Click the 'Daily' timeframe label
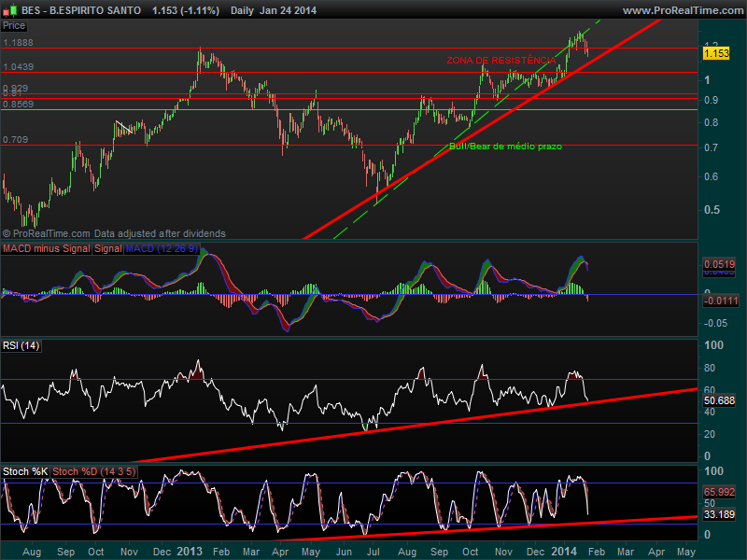Viewport: 747px width, 560px height. [x=242, y=10]
